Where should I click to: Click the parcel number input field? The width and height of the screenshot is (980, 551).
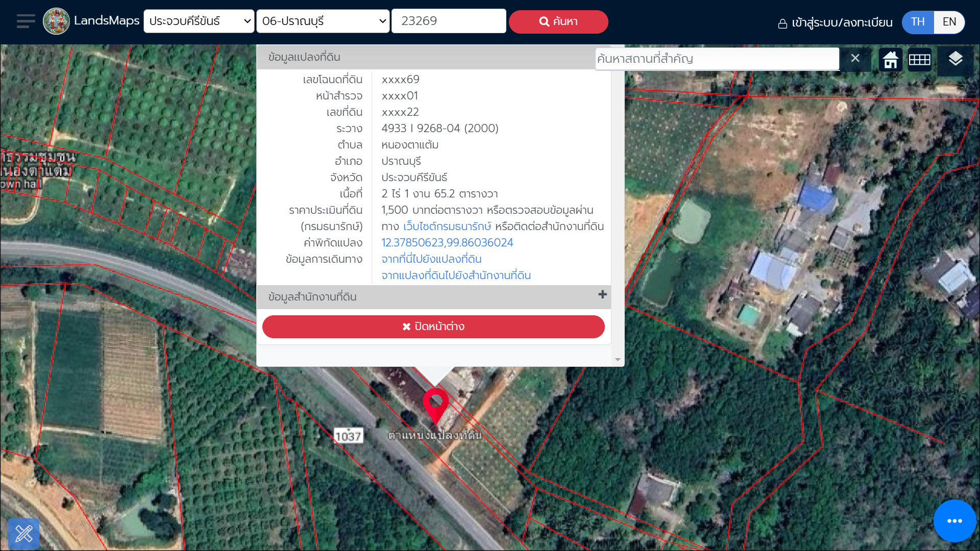(x=449, y=21)
